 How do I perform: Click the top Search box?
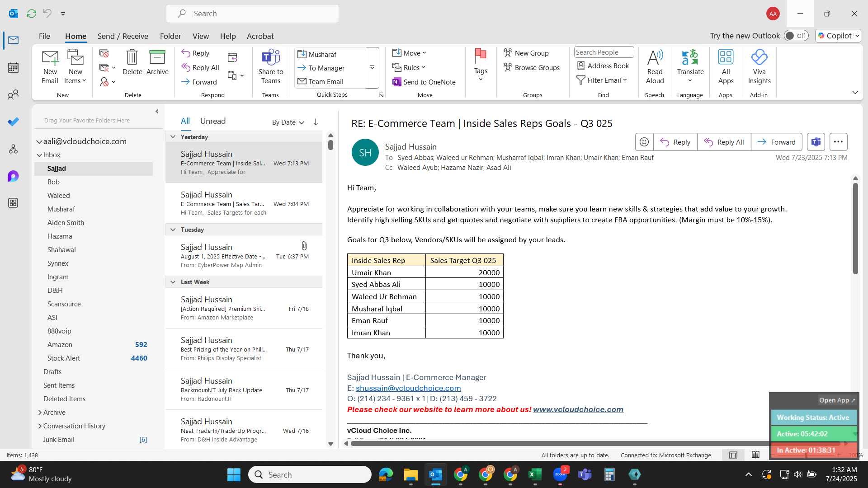point(252,14)
